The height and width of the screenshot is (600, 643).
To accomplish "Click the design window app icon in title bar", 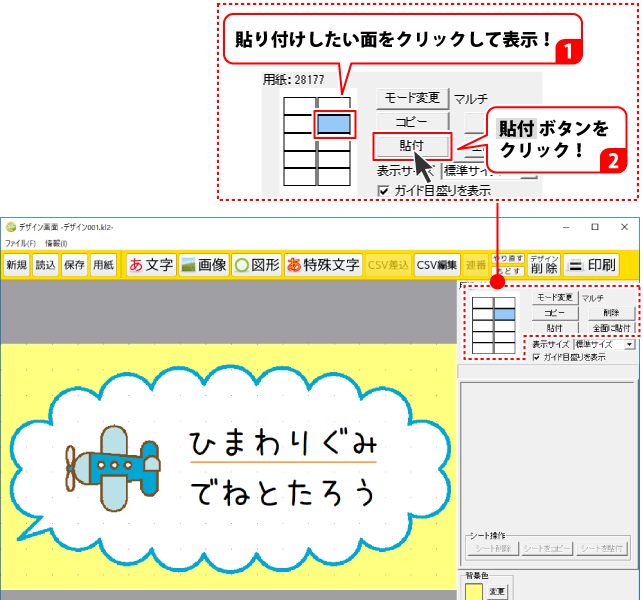I will tap(11, 227).
